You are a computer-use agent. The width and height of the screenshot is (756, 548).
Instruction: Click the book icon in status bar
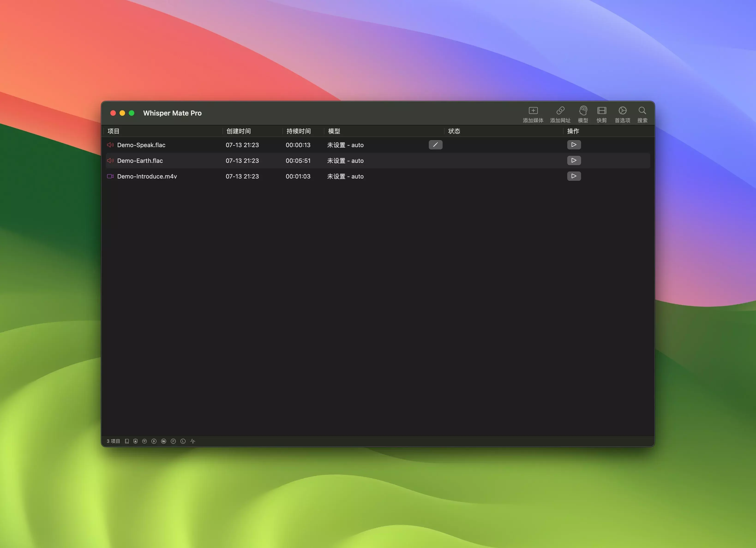(127, 441)
